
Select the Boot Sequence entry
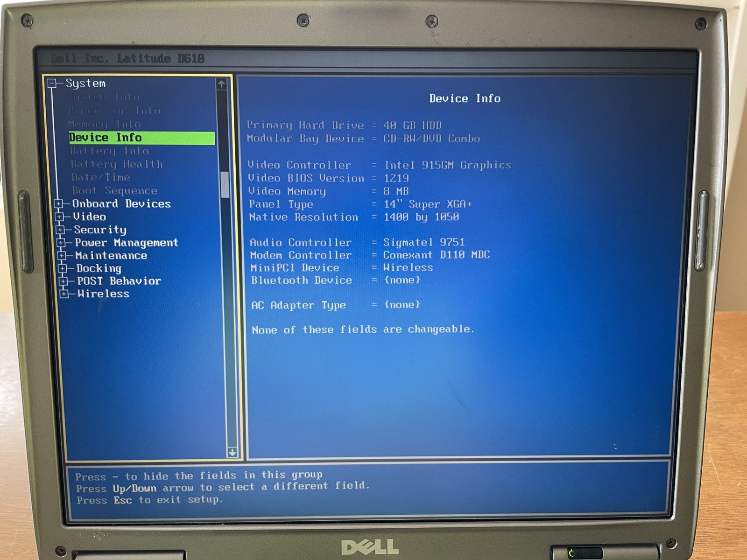(115, 190)
